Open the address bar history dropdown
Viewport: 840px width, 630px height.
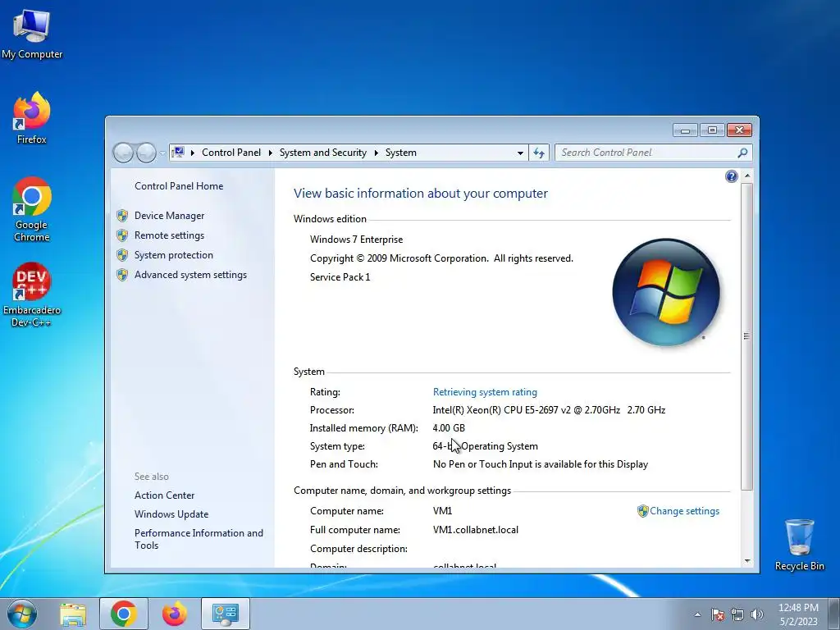pyautogui.click(x=519, y=153)
